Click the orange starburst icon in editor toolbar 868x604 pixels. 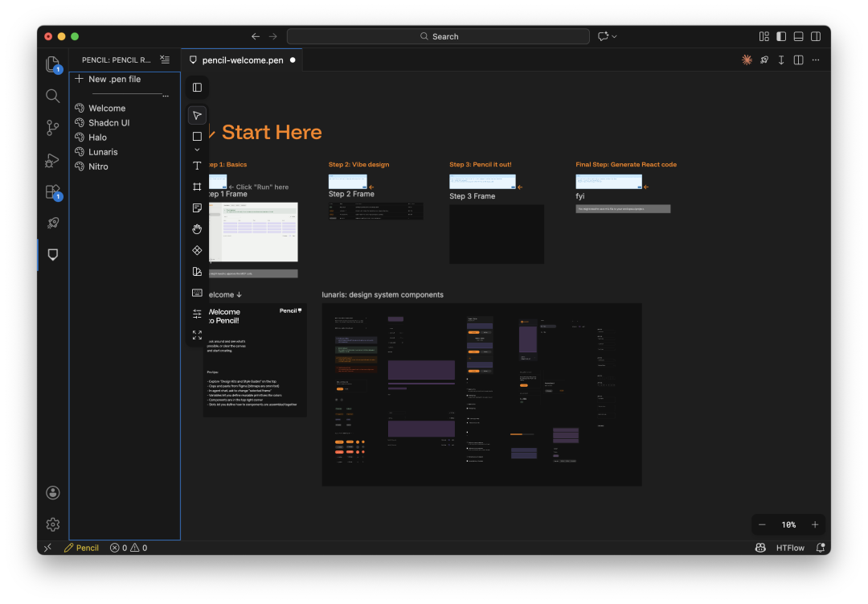[747, 60]
